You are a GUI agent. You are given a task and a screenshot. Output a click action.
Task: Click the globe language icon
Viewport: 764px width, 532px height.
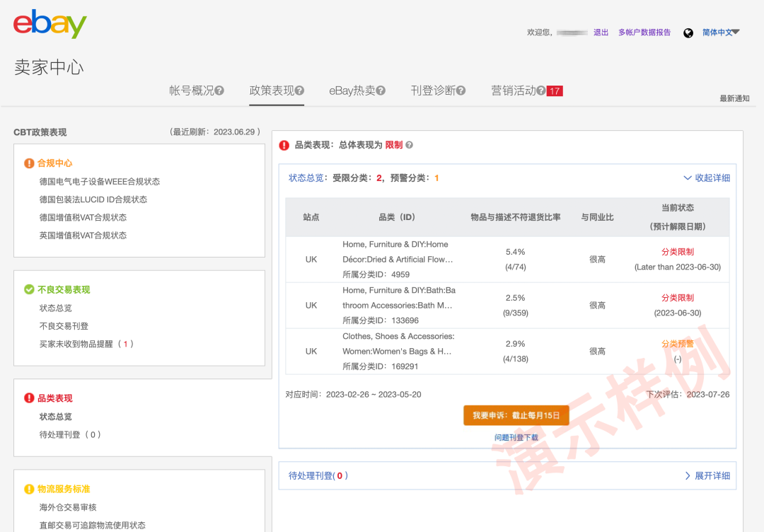point(688,33)
